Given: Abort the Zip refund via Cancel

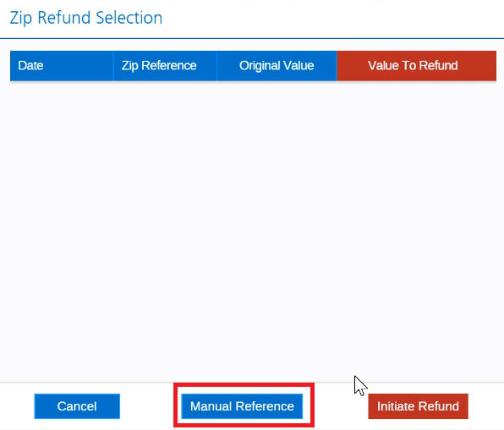Looking at the screenshot, I should [x=77, y=406].
